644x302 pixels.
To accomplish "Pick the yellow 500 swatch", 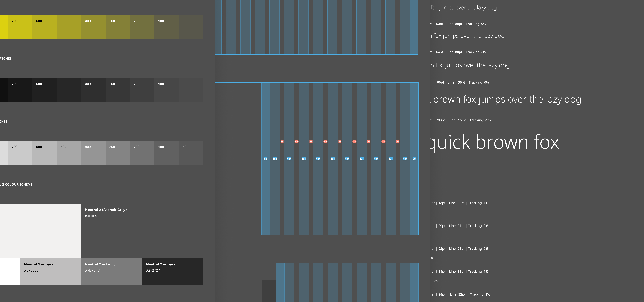I will point(69,27).
